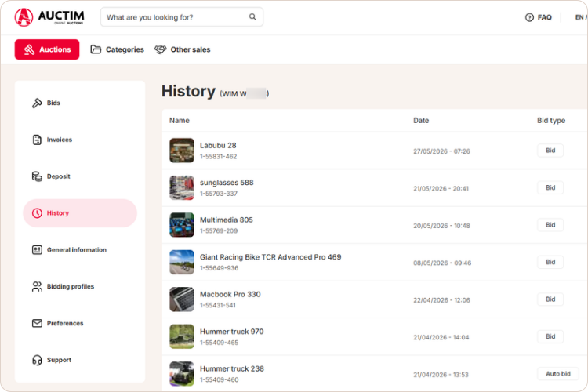Click the Name column header
This screenshot has width=588, height=392.
pos(180,121)
